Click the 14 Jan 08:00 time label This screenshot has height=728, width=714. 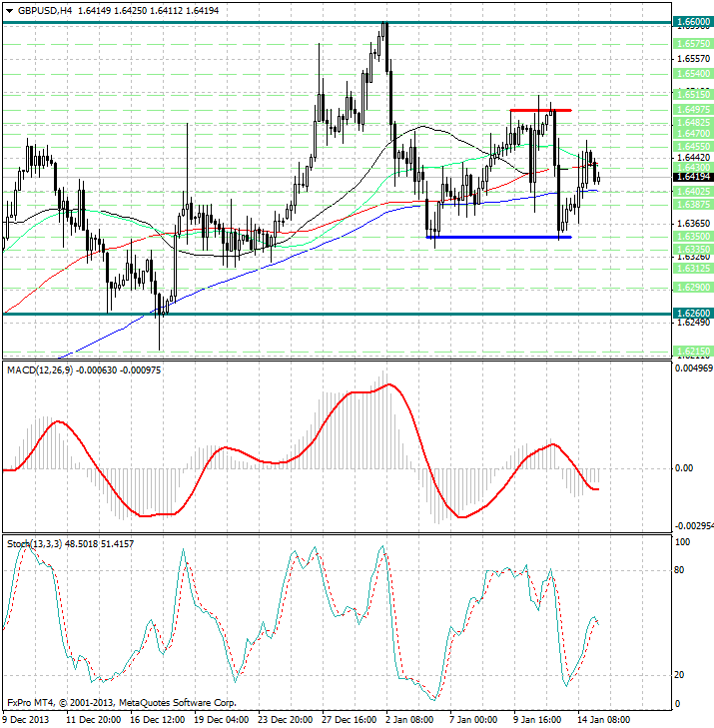[604, 720]
